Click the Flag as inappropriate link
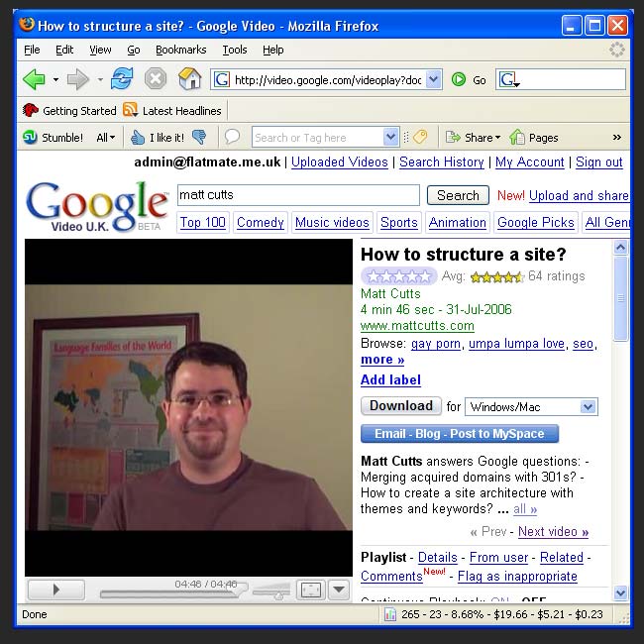 pyautogui.click(x=517, y=577)
